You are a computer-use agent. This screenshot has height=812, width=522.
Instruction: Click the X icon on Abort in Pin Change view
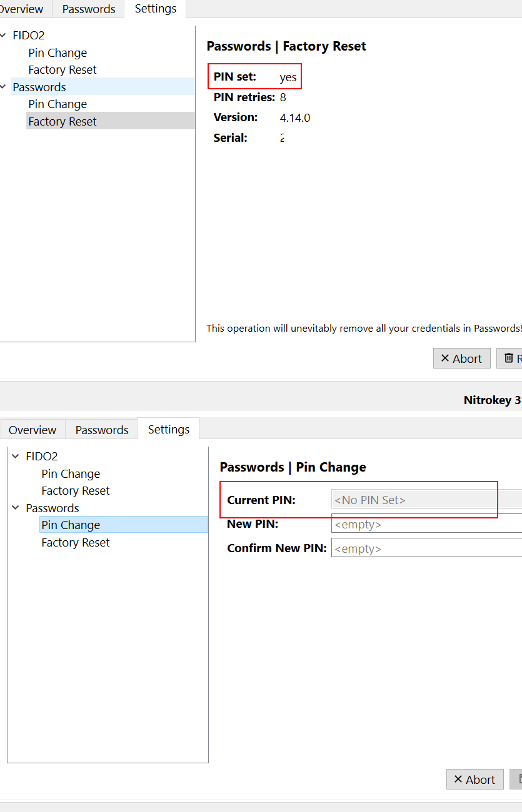coord(458,779)
